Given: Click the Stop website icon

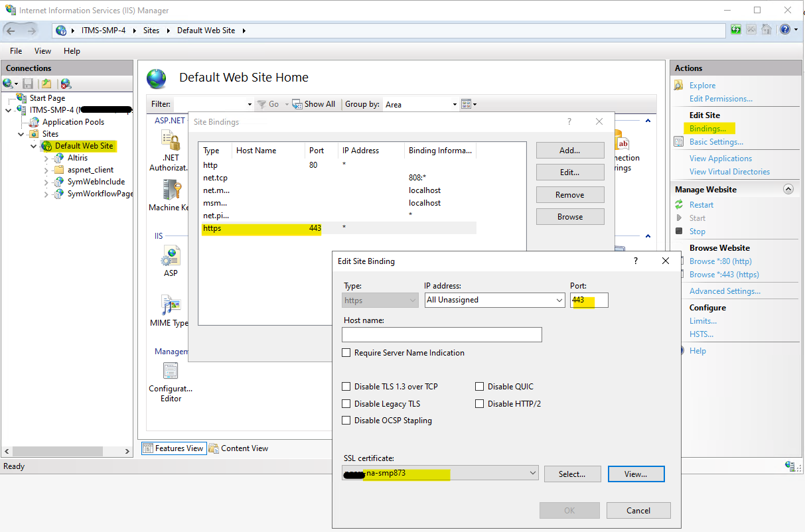Looking at the screenshot, I should 679,232.
